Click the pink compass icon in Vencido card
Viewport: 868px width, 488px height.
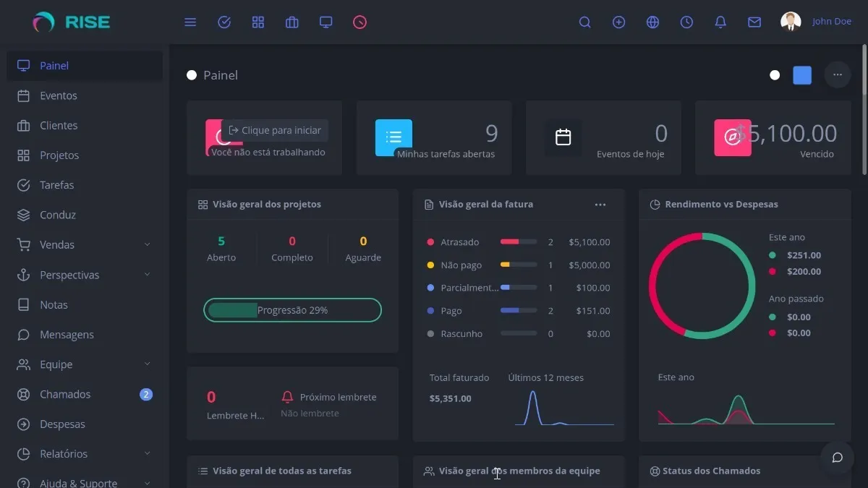tap(733, 137)
